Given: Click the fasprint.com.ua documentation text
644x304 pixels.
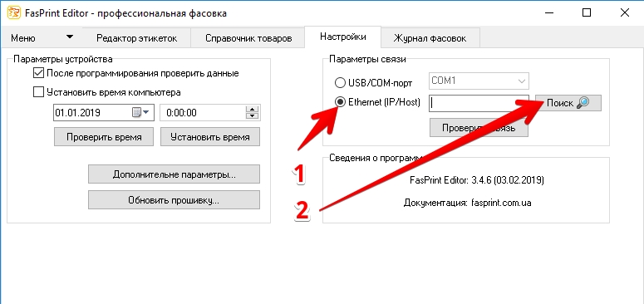Looking at the screenshot, I should pyautogui.click(x=501, y=203).
